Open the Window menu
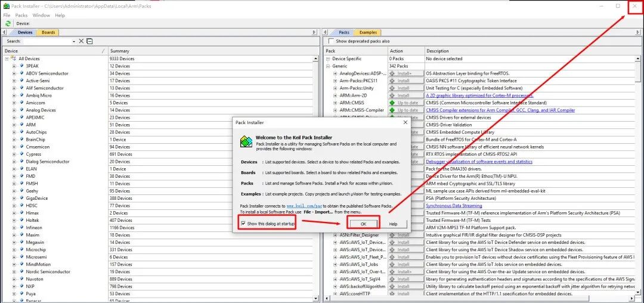The width and height of the screenshot is (644, 303). (x=41, y=15)
